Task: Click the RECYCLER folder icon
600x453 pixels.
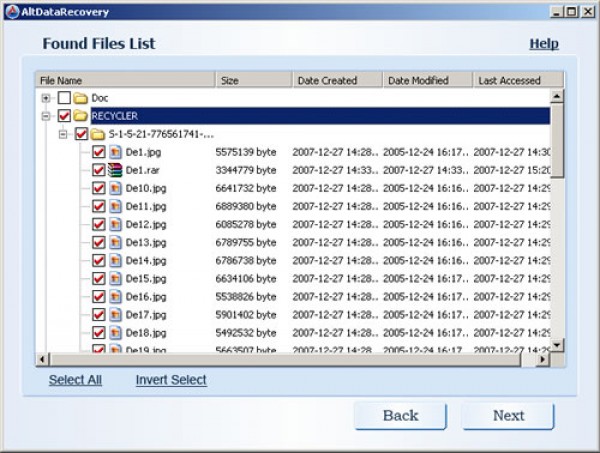Action: 81,116
